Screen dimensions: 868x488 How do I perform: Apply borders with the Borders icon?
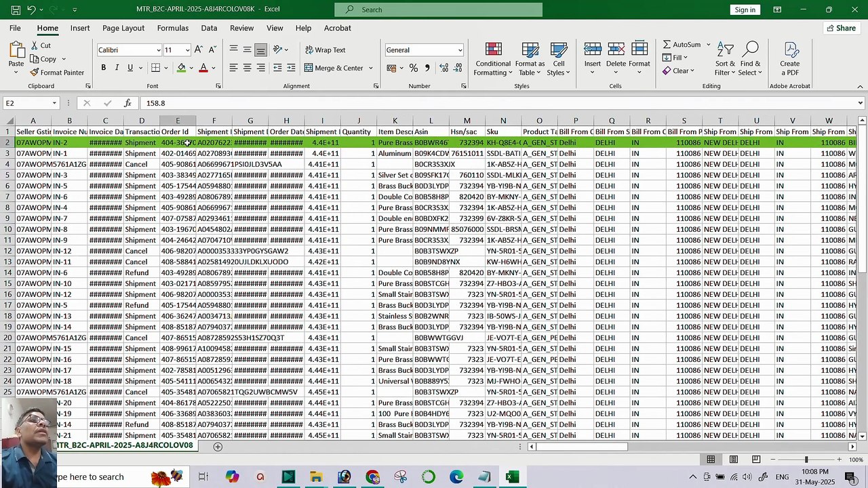[x=156, y=68]
